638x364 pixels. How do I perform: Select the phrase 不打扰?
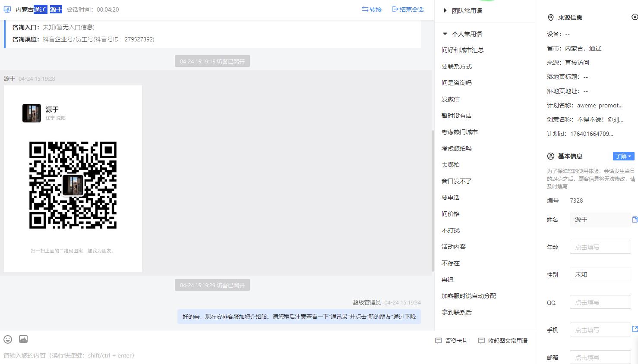click(x=451, y=230)
